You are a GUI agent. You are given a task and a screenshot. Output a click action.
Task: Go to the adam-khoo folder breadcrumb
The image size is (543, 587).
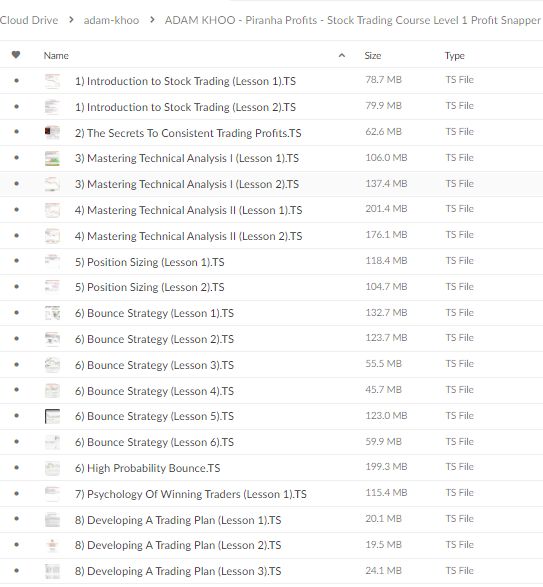[111, 20]
